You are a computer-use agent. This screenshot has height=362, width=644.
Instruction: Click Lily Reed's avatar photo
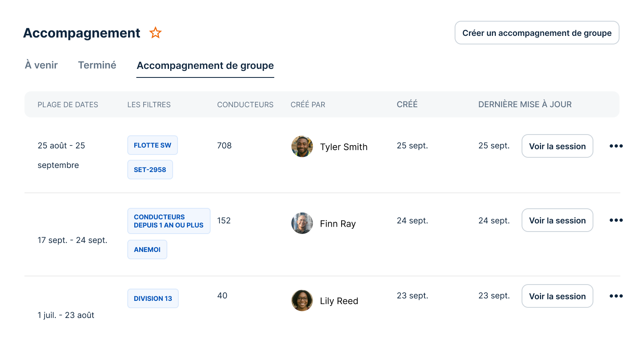click(x=302, y=300)
